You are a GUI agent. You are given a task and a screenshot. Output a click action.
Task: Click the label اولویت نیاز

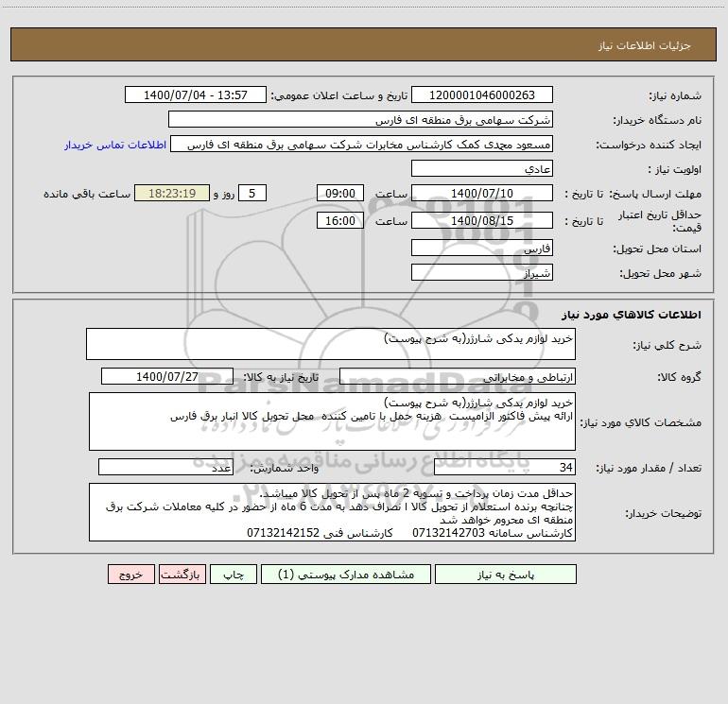[675, 169]
